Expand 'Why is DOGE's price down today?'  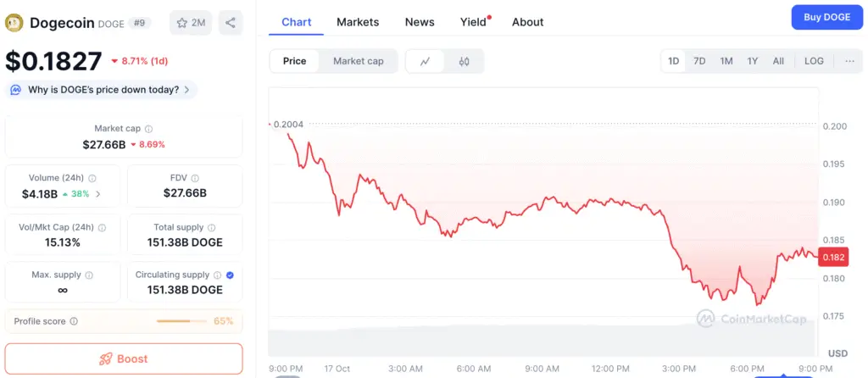(102, 90)
